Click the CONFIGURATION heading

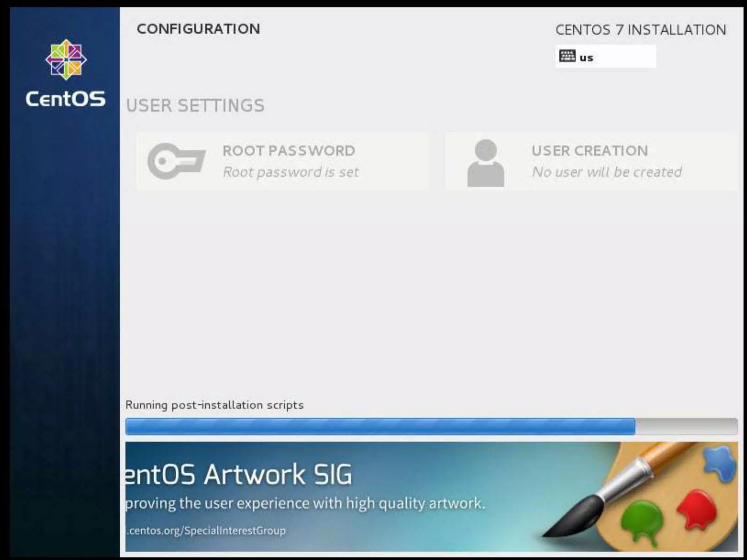198,29
